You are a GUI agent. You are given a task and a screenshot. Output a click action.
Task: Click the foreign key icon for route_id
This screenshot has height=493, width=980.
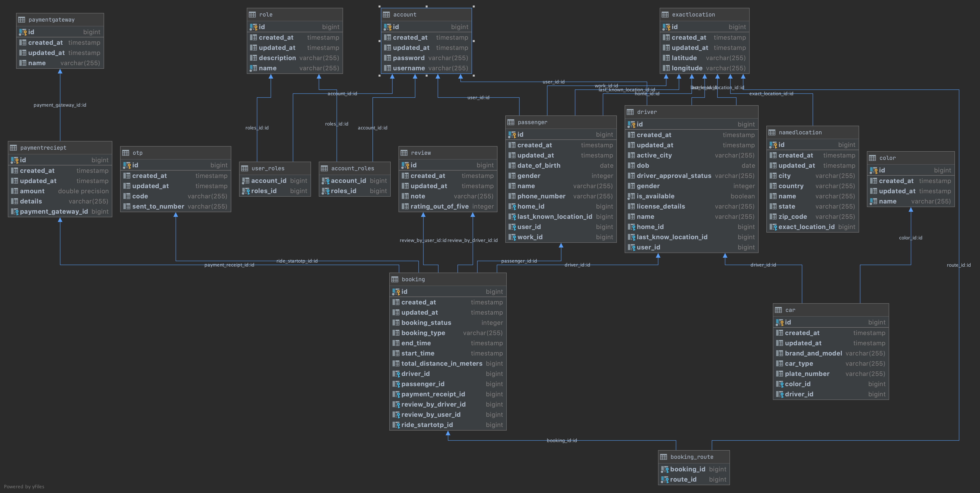pyautogui.click(x=665, y=480)
